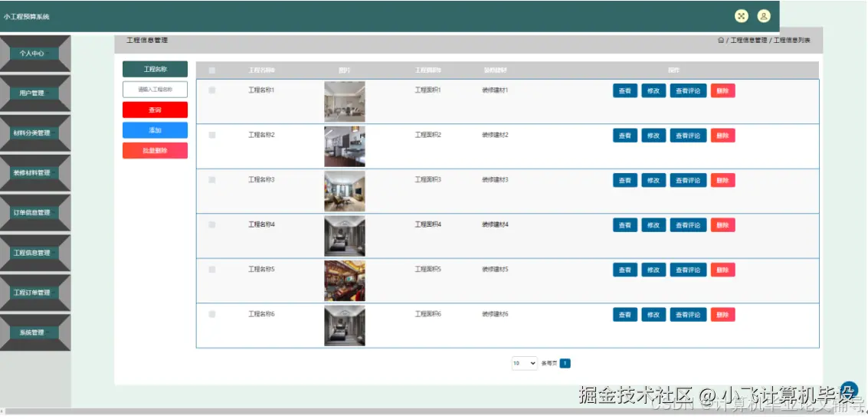
Task: Focus the 请输入工程名称 input field
Action: point(155,89)
